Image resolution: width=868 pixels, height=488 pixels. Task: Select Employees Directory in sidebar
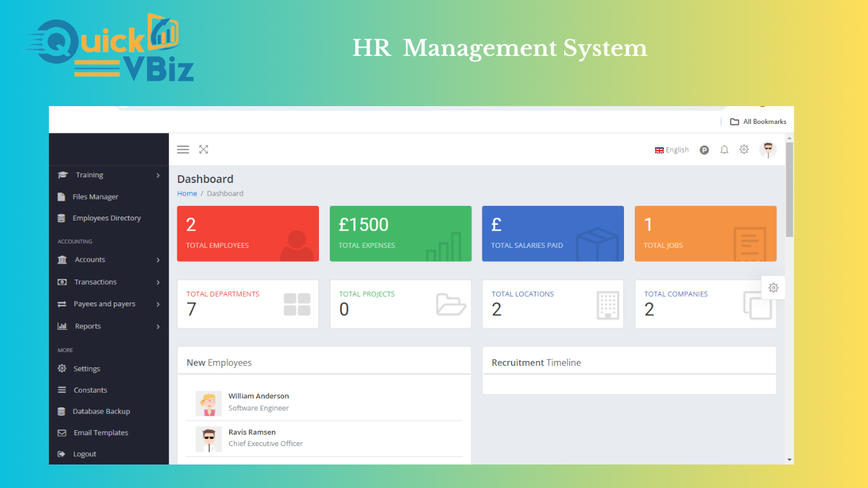click(106, 218)
